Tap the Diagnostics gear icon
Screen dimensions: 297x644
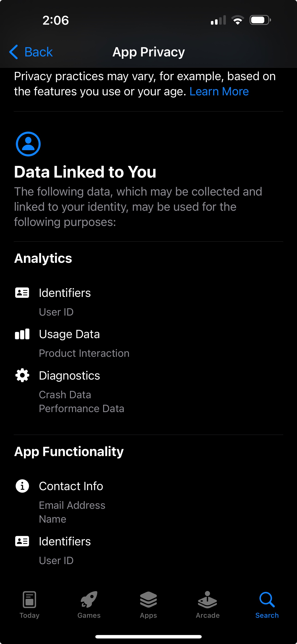[22, 375]
